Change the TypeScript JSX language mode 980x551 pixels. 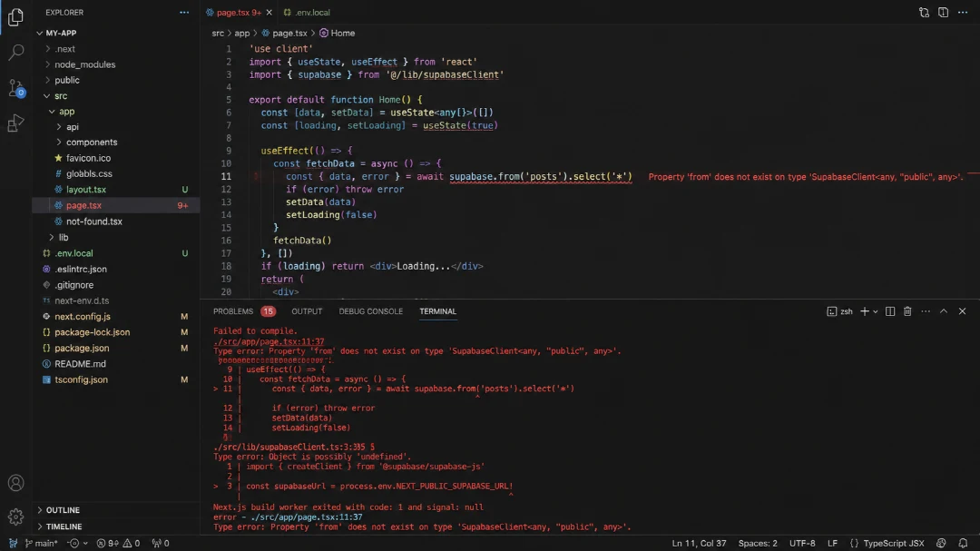tap(894, 544)
